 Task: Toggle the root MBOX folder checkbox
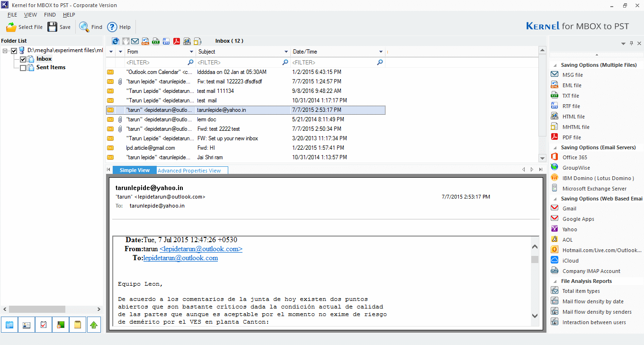coord(14,51)
